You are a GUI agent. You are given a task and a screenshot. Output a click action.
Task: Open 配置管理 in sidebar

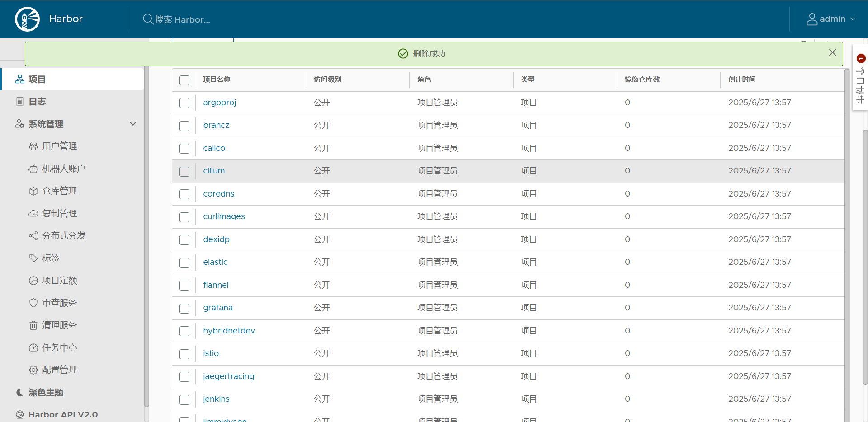tap(60, 370)
